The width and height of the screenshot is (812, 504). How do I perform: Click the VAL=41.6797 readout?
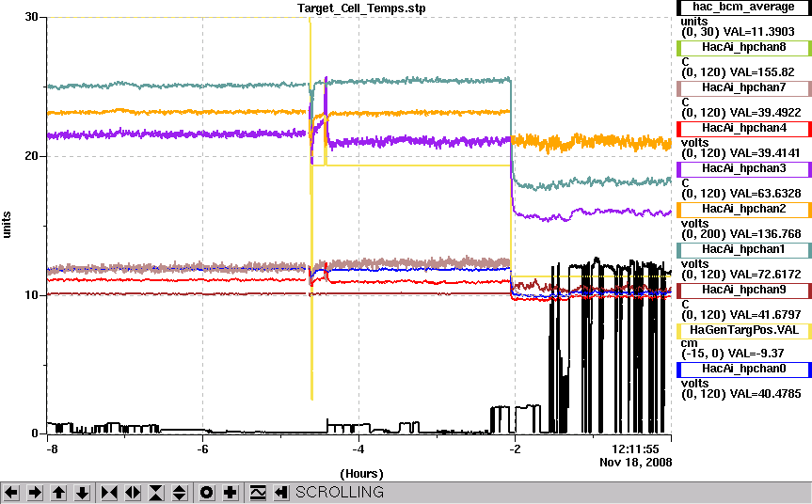click(765, 315)
